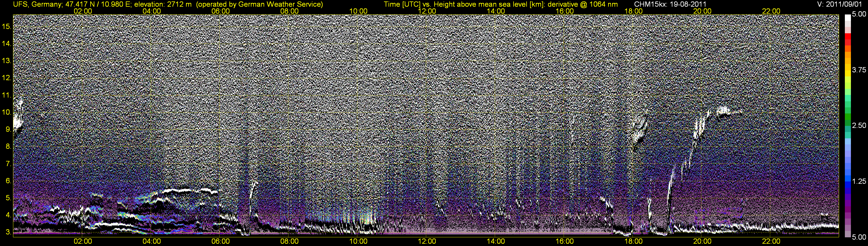Click the bottom time axis label 22:00
Screen dimensions: 868x246
coord(771,241)
